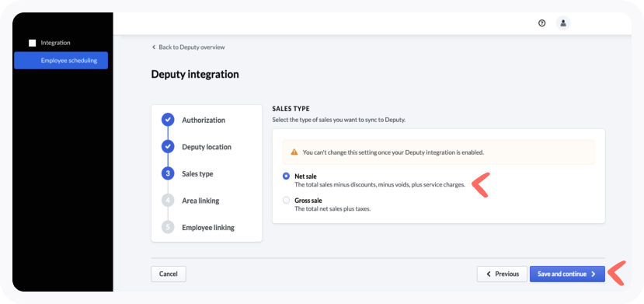Click the Deputy integration page title
The width and height of the screenshot is (644, 304).
pos(195,75)
